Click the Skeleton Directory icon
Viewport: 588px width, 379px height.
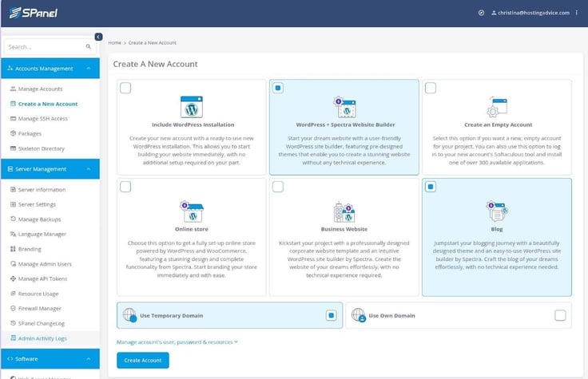13,148
